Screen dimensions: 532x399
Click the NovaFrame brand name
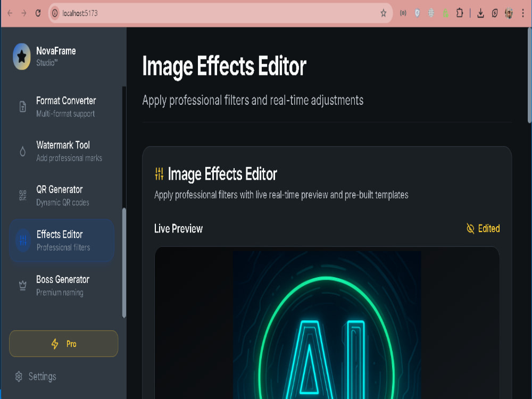pos(56,51)
